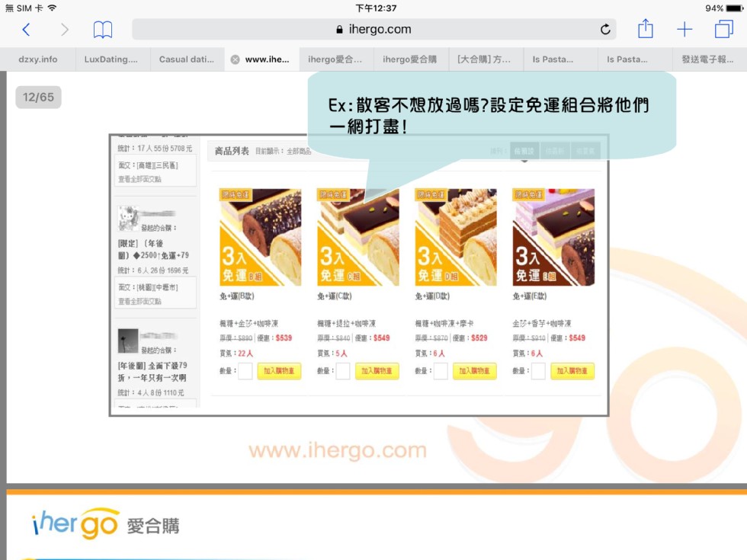Tap the 下午12:37 clock

pos(376,8)
